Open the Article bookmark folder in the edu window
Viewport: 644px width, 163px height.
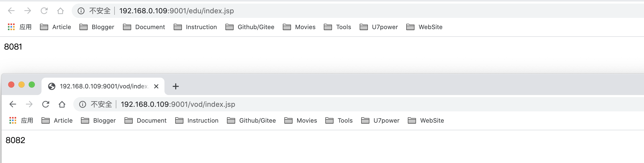coord(56,27)
